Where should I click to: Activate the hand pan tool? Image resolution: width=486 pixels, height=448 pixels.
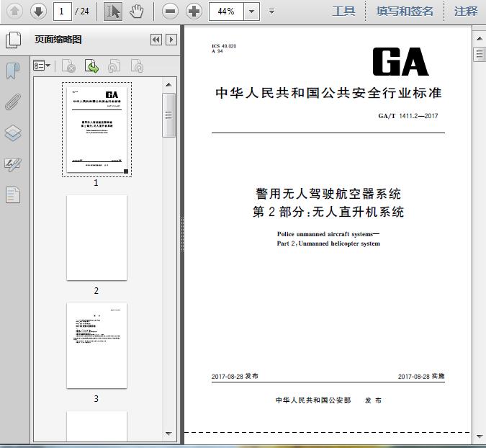[x=136, y=12]
